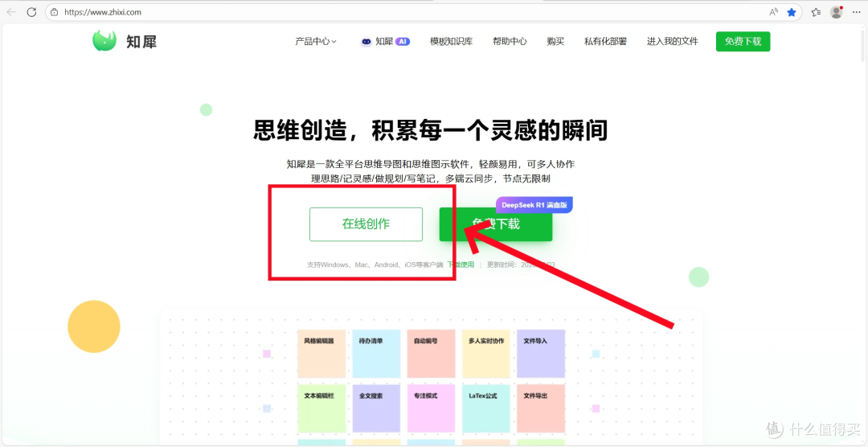Open the browser more options menu

pyautogui.click(x=857, y=11)
